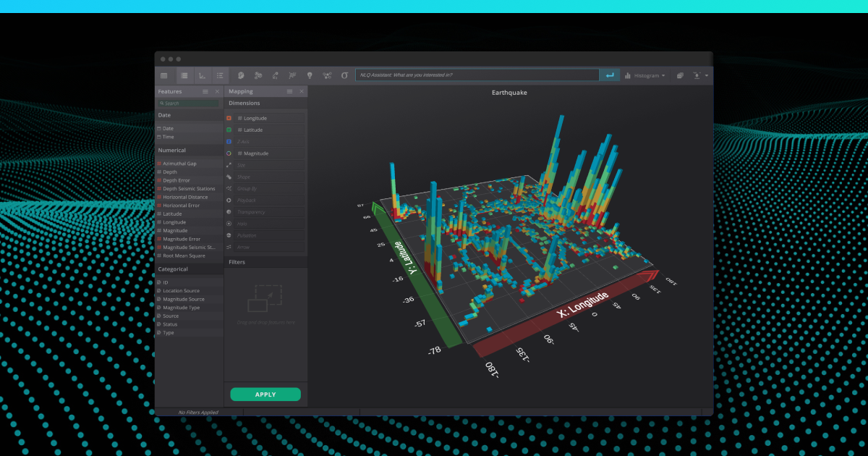
Task: Open the Histogram plot type dropdown
Action: [645, 75]
